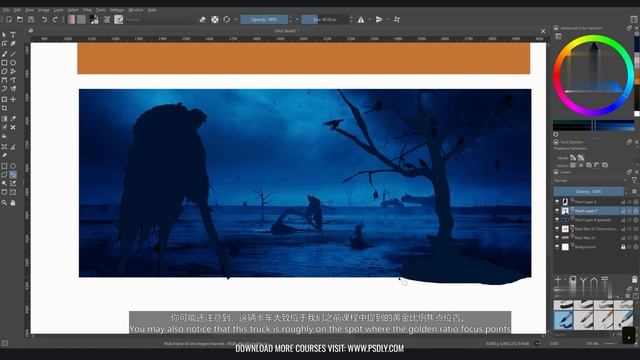This screenshot has width=640, height=360.
Task: Expand vertical mirror options arrow
Action: click(x=388, y=19)
